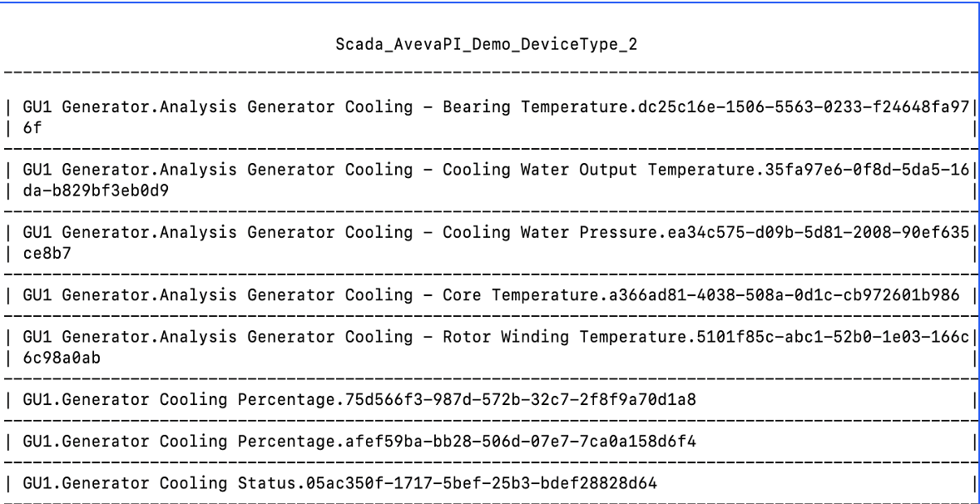Click the 'ce8b7' continuation line

pos(47,254)
